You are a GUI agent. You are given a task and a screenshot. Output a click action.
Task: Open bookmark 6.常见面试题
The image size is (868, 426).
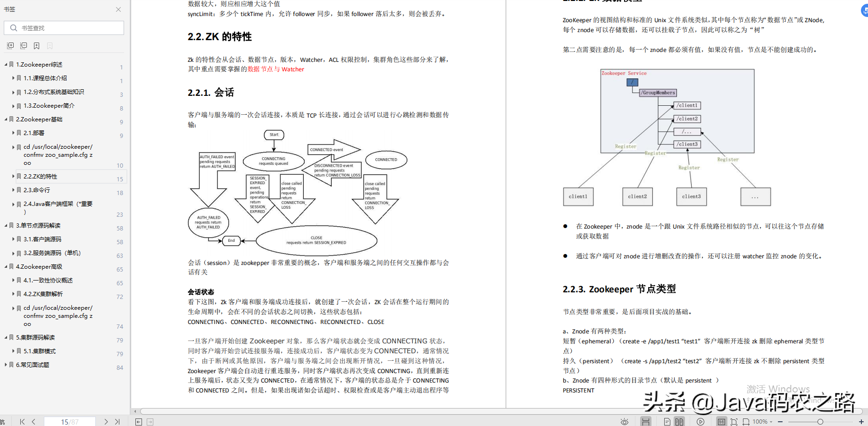tap(33, 365)
